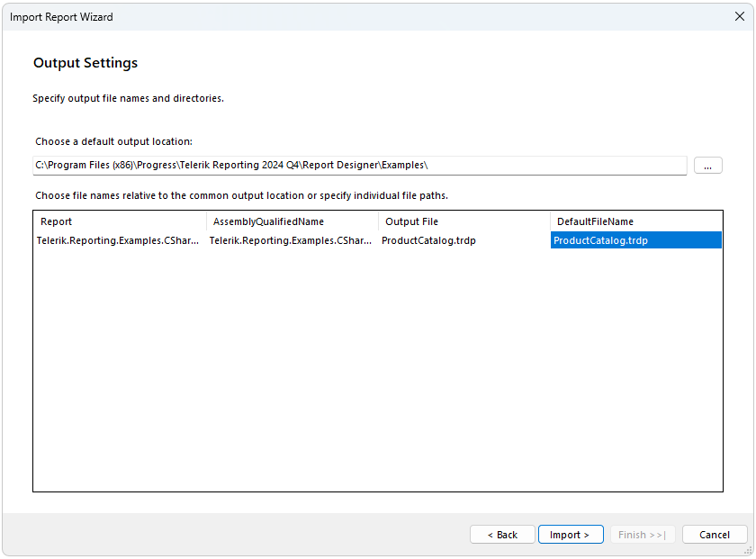Click the "..." browse button for output location

click(707, 165)
